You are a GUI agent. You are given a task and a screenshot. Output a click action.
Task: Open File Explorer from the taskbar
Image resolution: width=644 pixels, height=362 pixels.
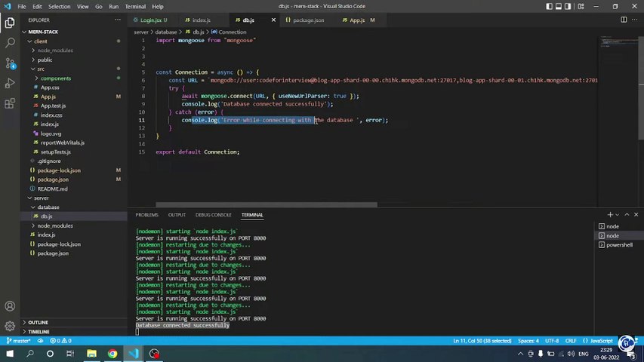tap(91, 354)
